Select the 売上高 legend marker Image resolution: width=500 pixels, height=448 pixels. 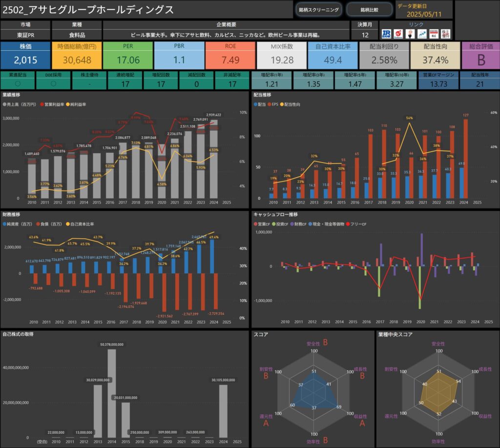pyautogui.click(x=4, y=104)
